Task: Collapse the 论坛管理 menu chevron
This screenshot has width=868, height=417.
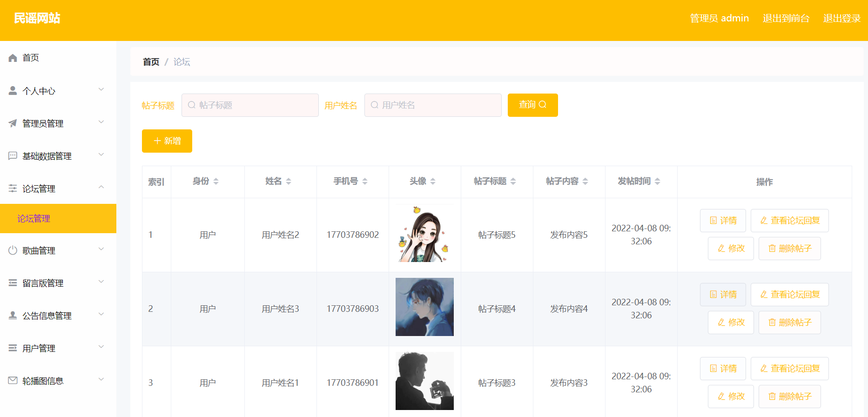Action: [x=101, y=188]
